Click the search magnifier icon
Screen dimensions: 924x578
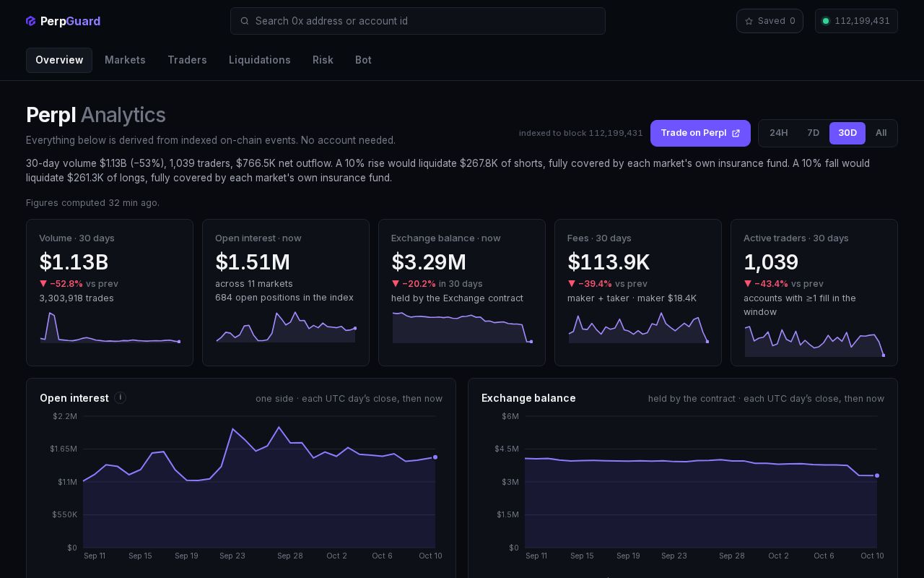pos(245,21)
